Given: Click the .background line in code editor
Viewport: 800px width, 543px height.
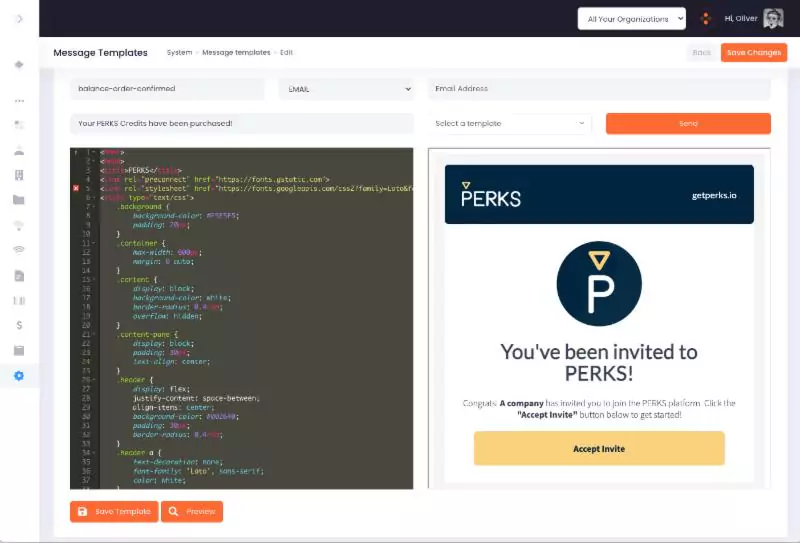Looking at the screenshot, I should [x=143, y=207].
